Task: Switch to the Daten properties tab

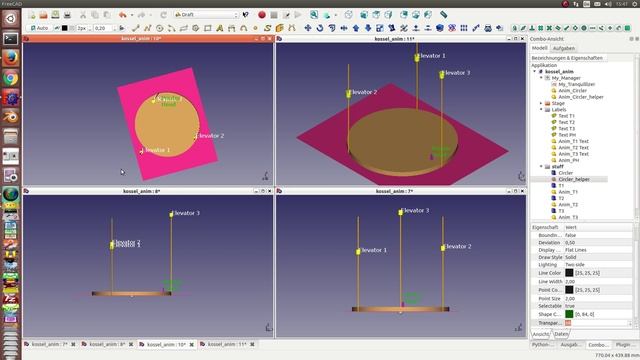Action: 561,334
